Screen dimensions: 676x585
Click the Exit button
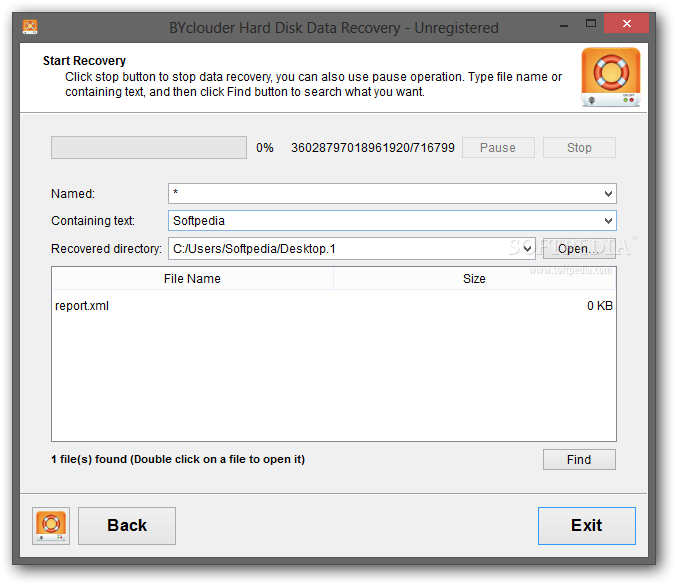pyautogui.click(x=587, y=526)
